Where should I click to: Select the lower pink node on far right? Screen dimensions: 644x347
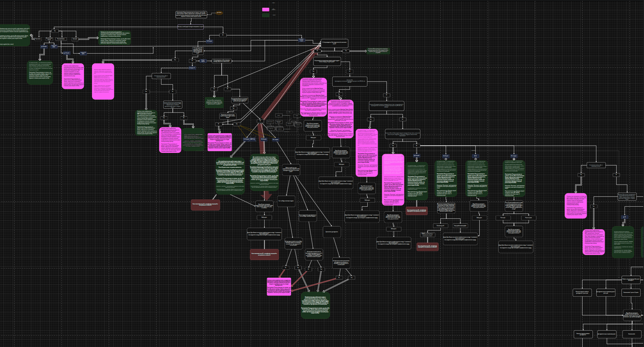594,242
